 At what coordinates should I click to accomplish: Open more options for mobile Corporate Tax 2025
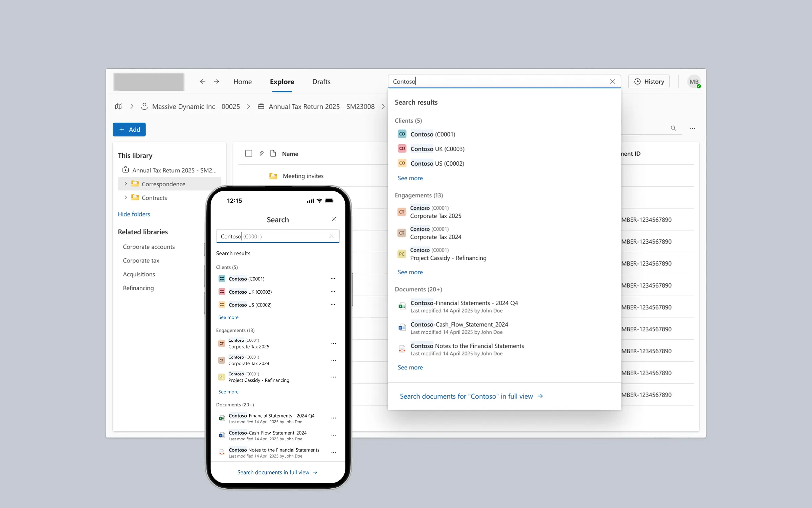point(334,343)
